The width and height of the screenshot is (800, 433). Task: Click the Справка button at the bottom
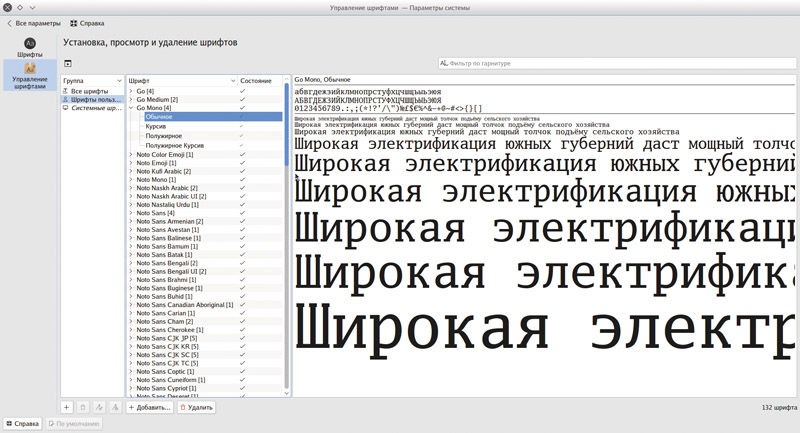pyautogui.click(x=23, y=424)
